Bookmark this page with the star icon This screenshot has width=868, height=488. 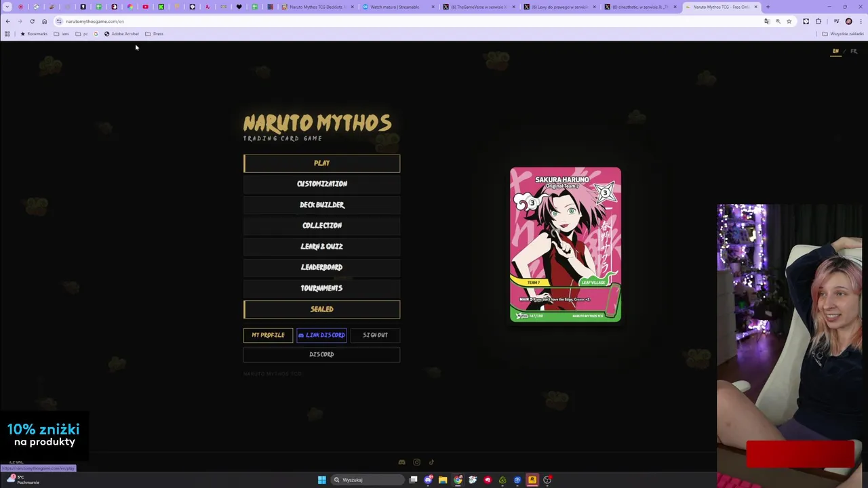click(x=789, y=21)
